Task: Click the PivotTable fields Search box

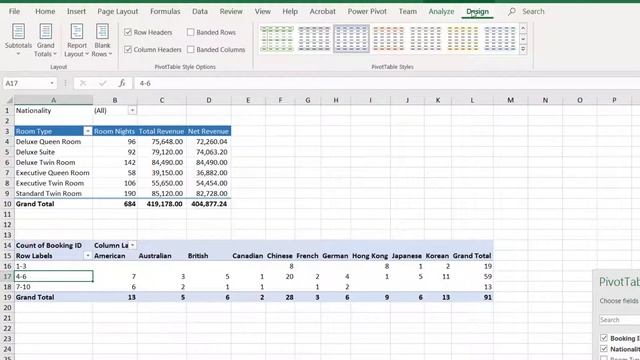Action: pyautogui.click(x=619, y=320)
